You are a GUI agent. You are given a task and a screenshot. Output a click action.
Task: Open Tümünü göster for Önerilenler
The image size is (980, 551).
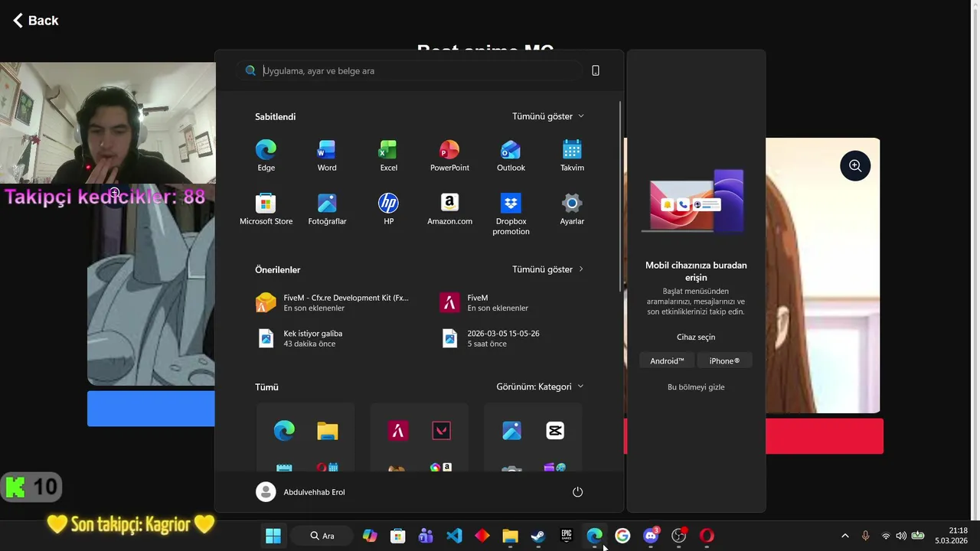548,269
